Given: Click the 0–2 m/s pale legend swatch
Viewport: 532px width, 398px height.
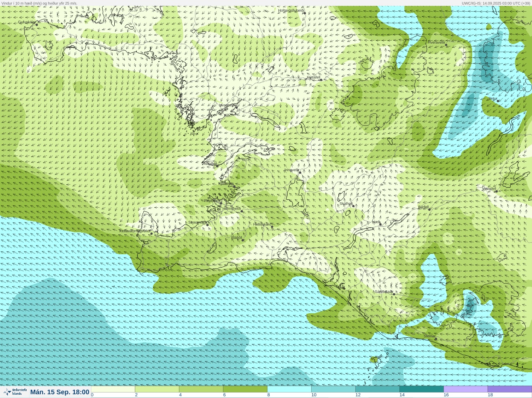Looking at the screenshot, I should pyautogui.click(x=113, y=389).
